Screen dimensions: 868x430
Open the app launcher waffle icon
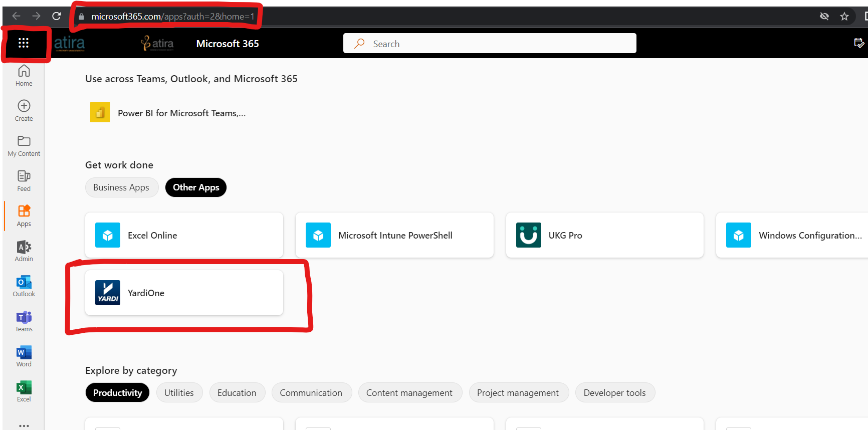(24, 43)
